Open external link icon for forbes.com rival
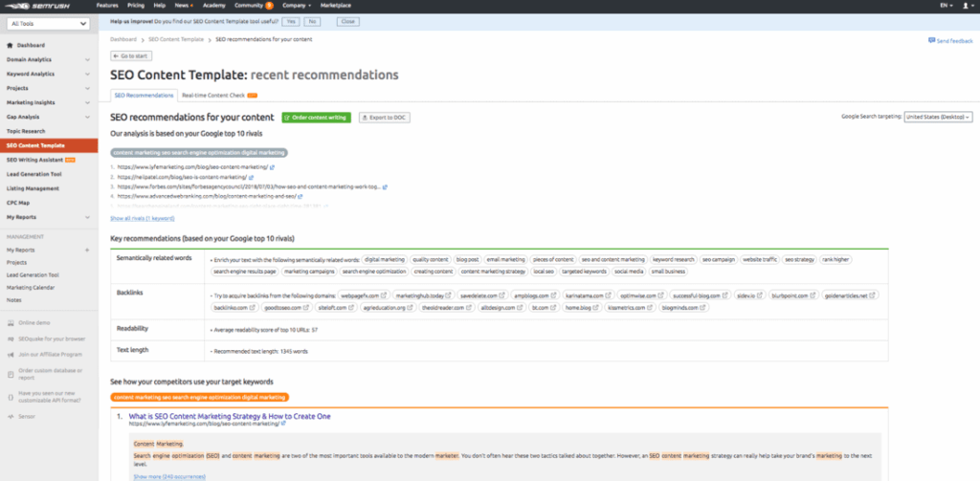Image resolution: width=980 pixels, height=481 pixels. tap(385, 186)
